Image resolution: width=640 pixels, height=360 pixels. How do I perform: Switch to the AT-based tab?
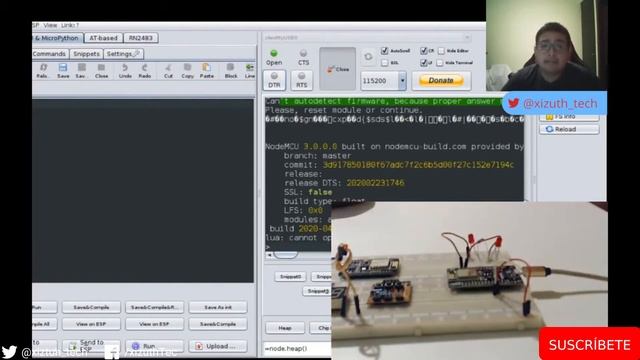click(x=103, y=38)
